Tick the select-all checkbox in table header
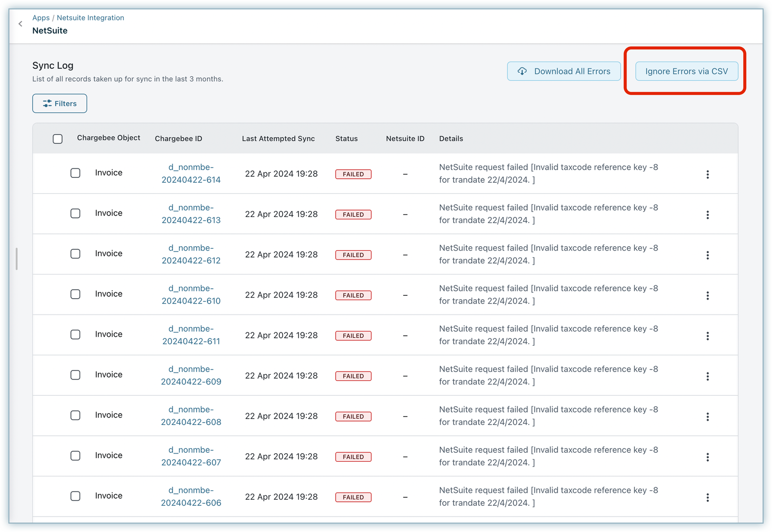Screen dimensions: 772x532 tap(57, 139)
